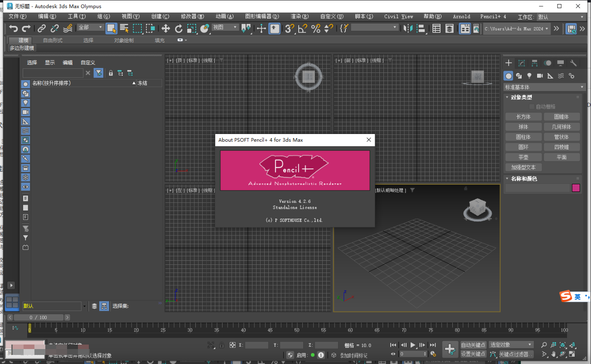Click the Zoom Extents All viewport icon
591x364 pixels.
tap(572, 345)
